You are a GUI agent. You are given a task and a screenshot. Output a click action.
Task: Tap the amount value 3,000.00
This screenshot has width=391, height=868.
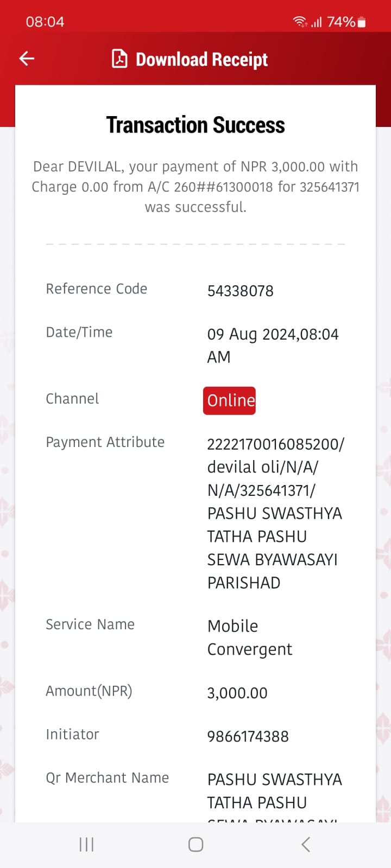point(237,693)
